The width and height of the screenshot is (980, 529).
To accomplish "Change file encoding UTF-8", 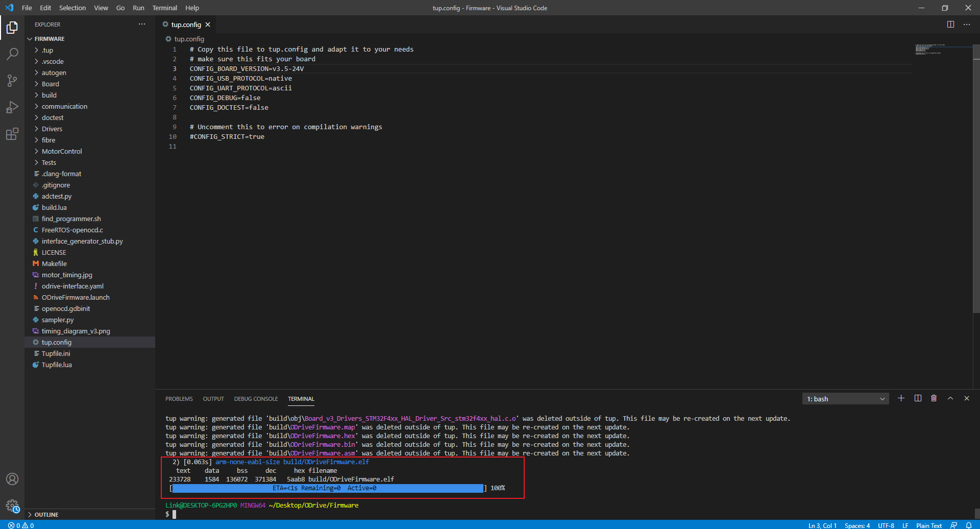I will [886, 525].
